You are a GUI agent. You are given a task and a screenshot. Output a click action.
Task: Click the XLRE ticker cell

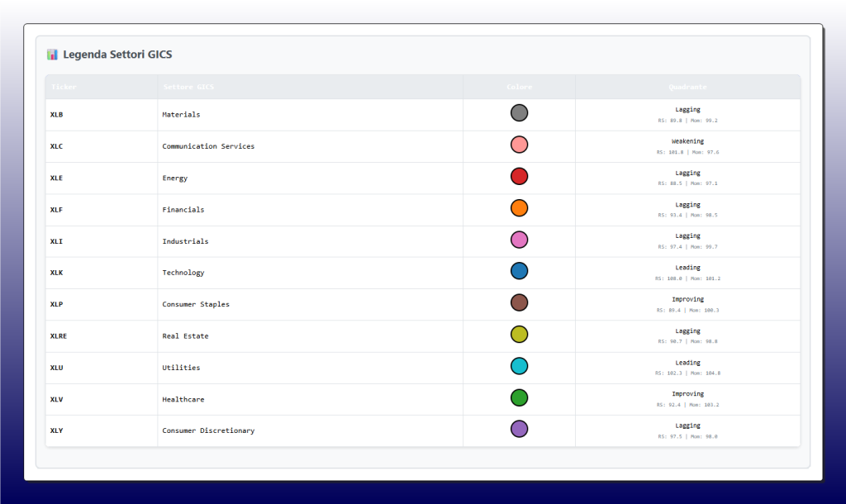[59, 336]
